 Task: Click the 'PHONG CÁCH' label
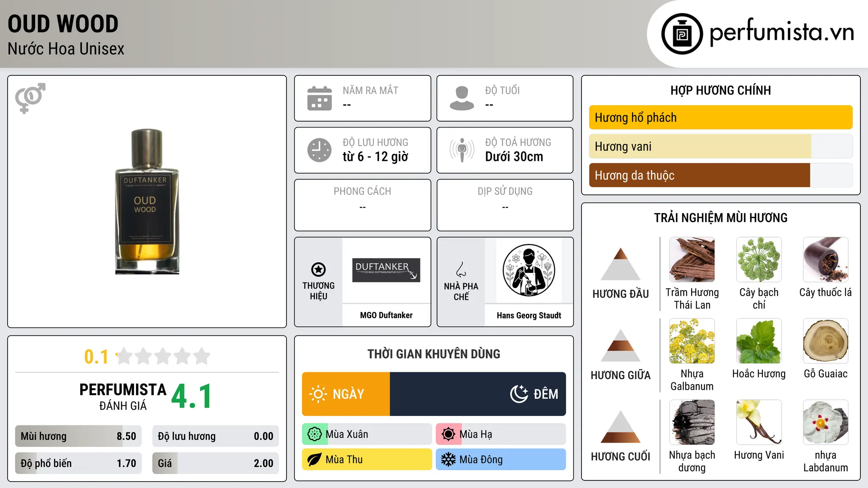(x=362, y=191)
